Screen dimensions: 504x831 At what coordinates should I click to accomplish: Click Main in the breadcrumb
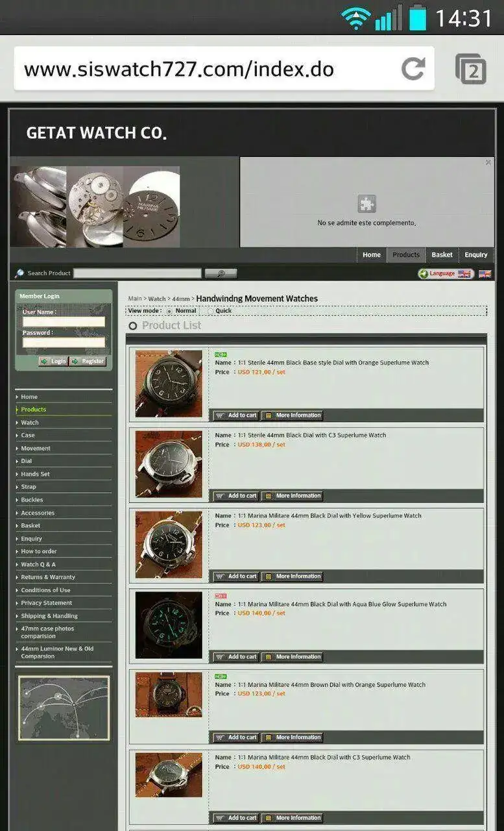click(135, 299)
